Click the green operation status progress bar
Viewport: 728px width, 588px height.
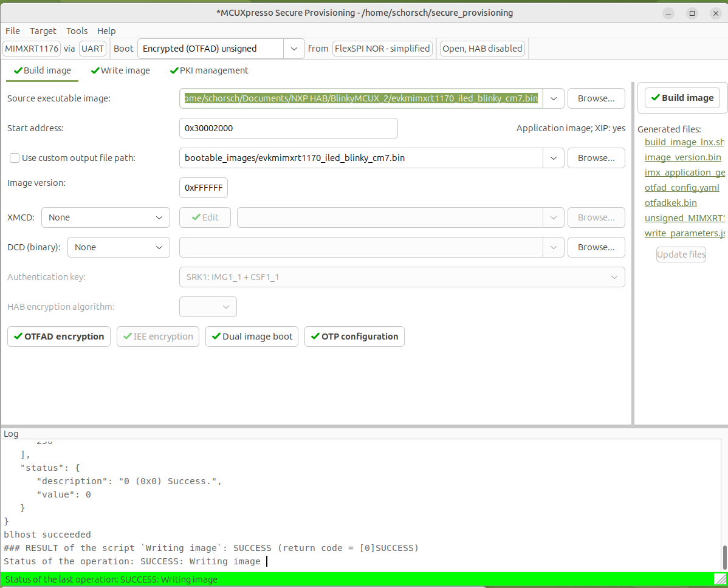click(x=304, y=579)
